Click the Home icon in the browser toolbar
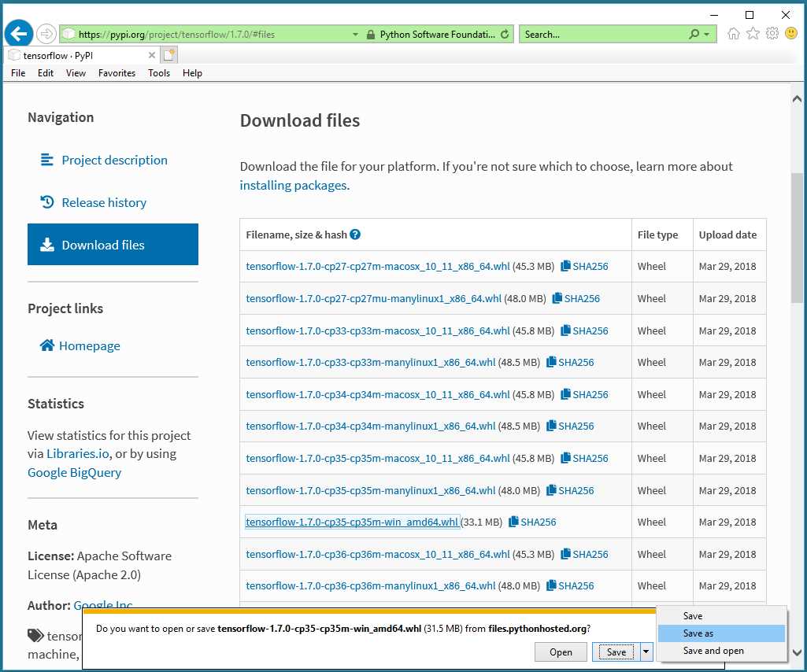This screenshot has height=672, width=807. pos(734,33)
